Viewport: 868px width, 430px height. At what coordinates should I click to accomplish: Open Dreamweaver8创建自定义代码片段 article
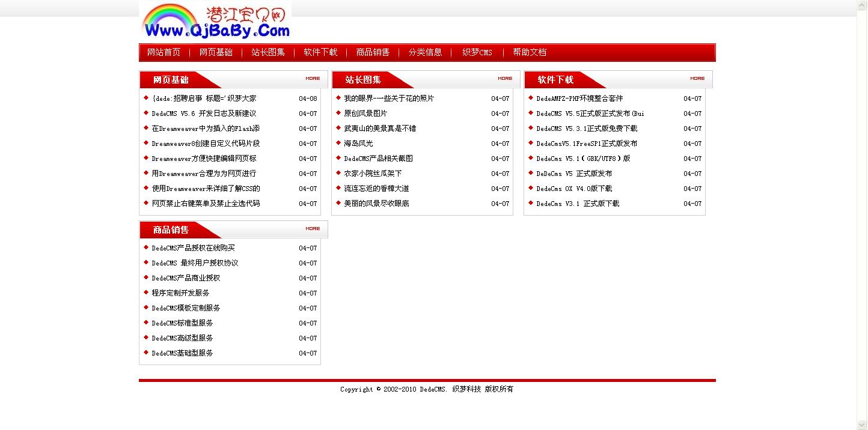(206, 144)
